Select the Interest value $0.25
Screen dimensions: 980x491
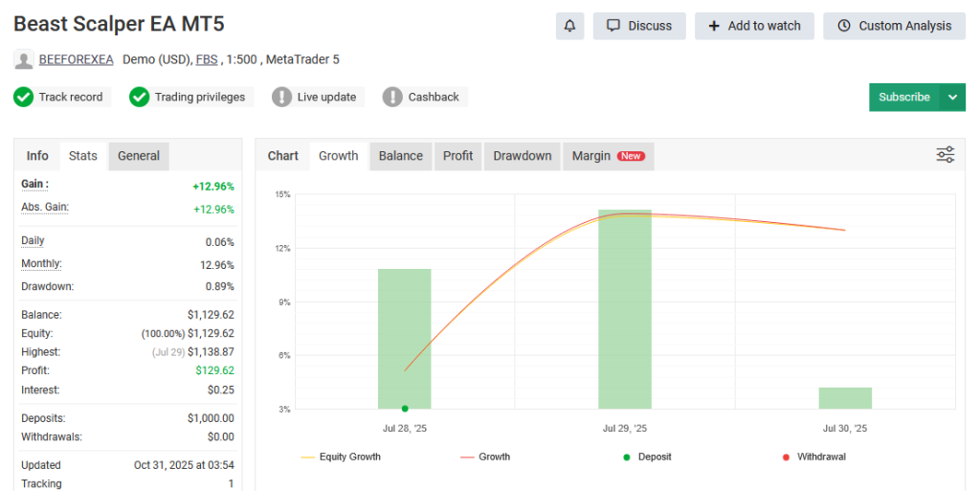point(221,390)
